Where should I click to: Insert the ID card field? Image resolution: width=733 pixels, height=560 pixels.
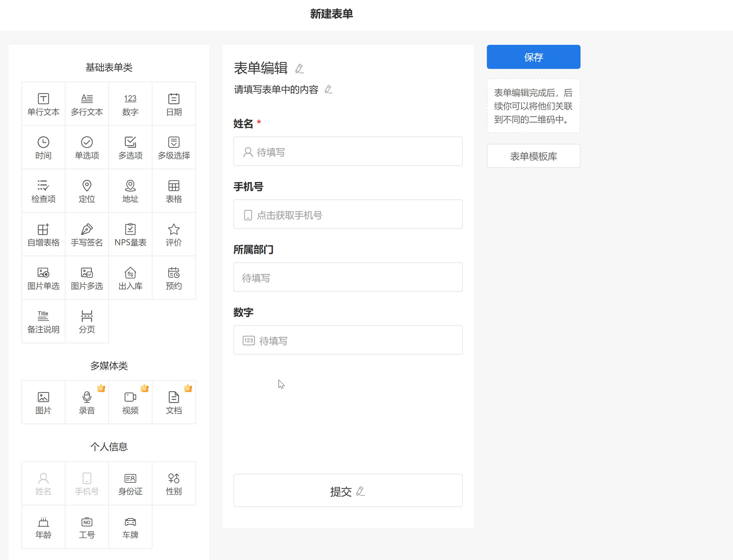[130, 483]
